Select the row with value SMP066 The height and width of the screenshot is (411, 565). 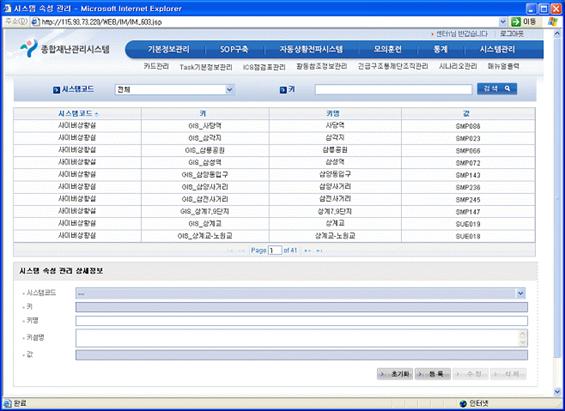(275, 150)
